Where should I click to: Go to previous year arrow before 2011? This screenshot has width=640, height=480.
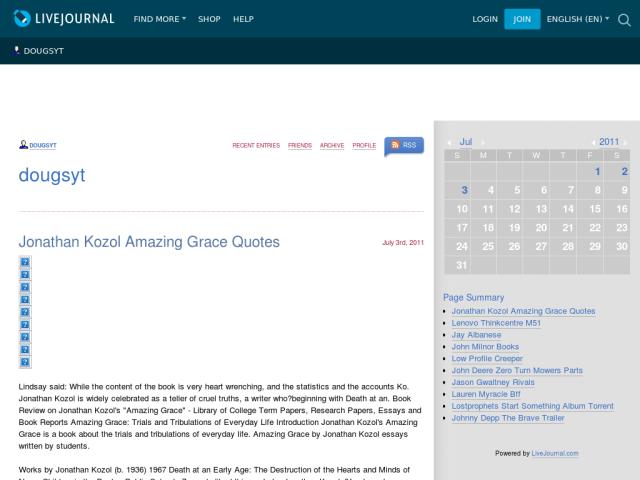(x=593, y=142)
